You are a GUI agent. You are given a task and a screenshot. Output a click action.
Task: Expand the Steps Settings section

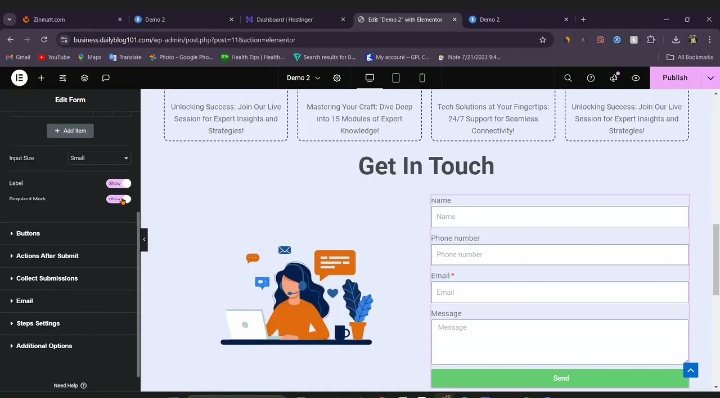(x=69, y=323)
